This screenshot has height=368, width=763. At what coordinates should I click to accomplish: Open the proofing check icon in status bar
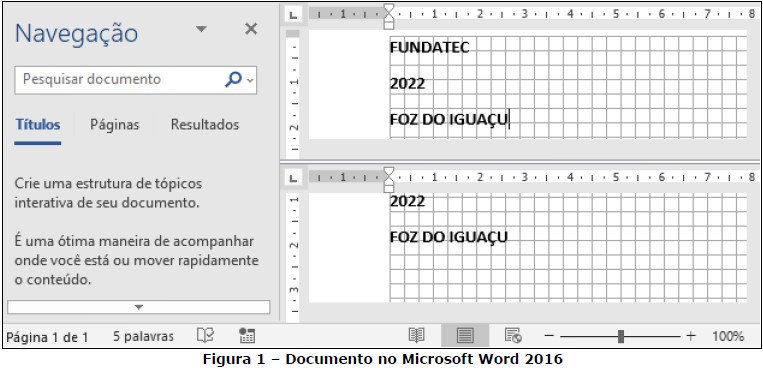205,335
